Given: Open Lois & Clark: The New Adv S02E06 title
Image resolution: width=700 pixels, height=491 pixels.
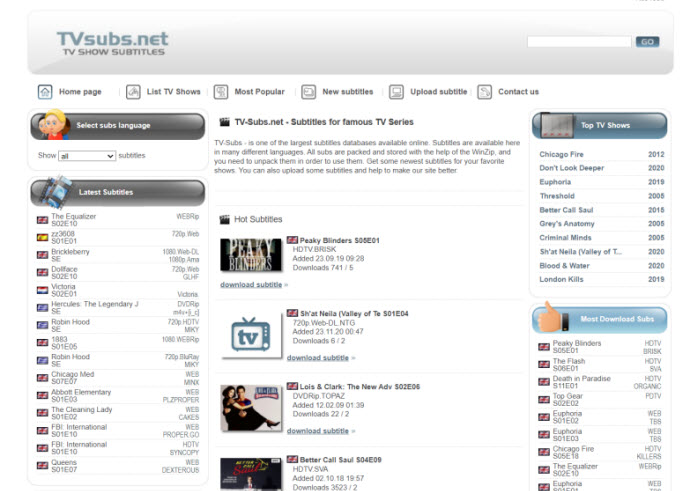Looking at the screenshot, I should [x=360, y=387].
